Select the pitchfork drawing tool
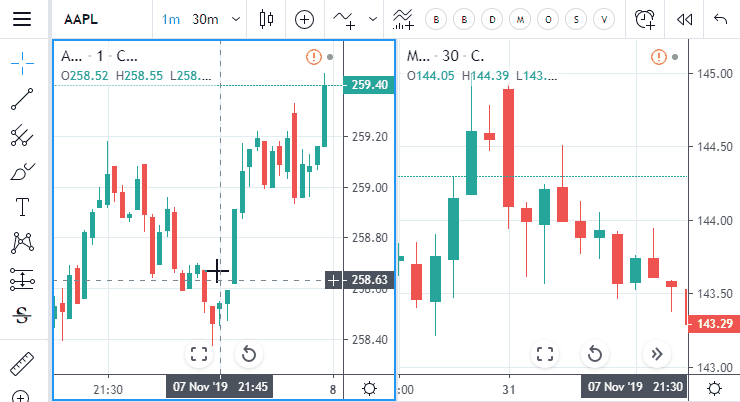Image resolution: width=740 pixels, height=402 pixels. pyautogui.click(x=22, y=135)
